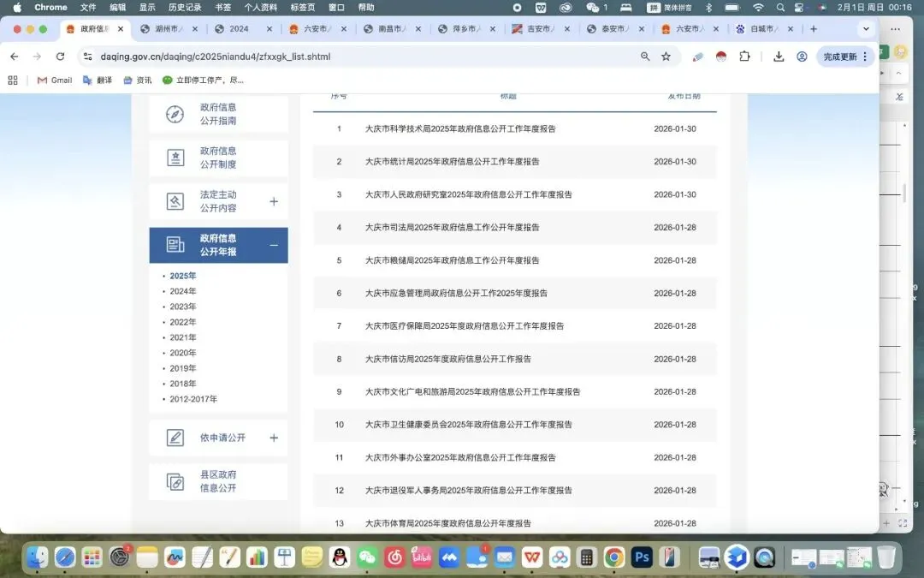Open the 大庆市司法局 2025 report

tap(452, 227)
